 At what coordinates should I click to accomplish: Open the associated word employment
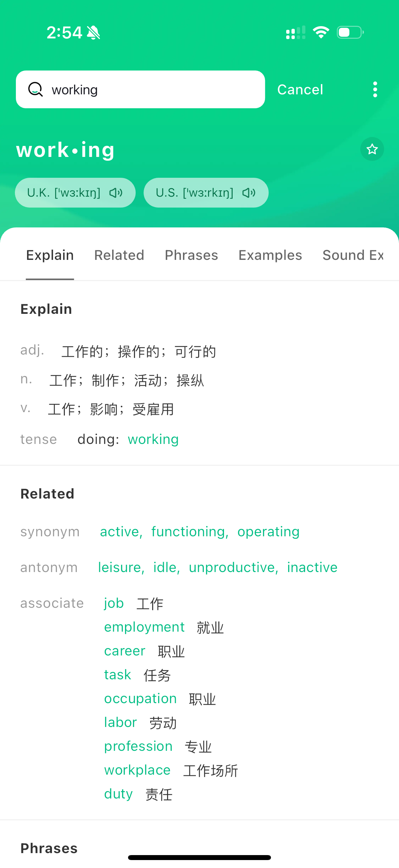click(145, 627)
